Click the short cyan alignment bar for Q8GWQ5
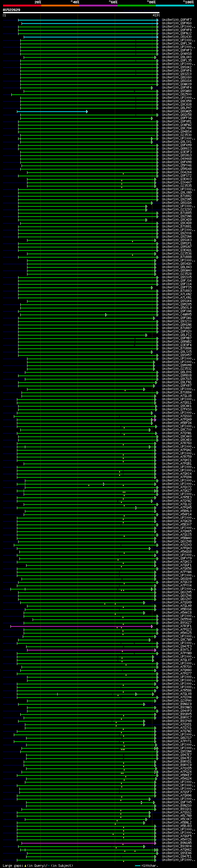197x868 pixels. (x=52, y=111)
